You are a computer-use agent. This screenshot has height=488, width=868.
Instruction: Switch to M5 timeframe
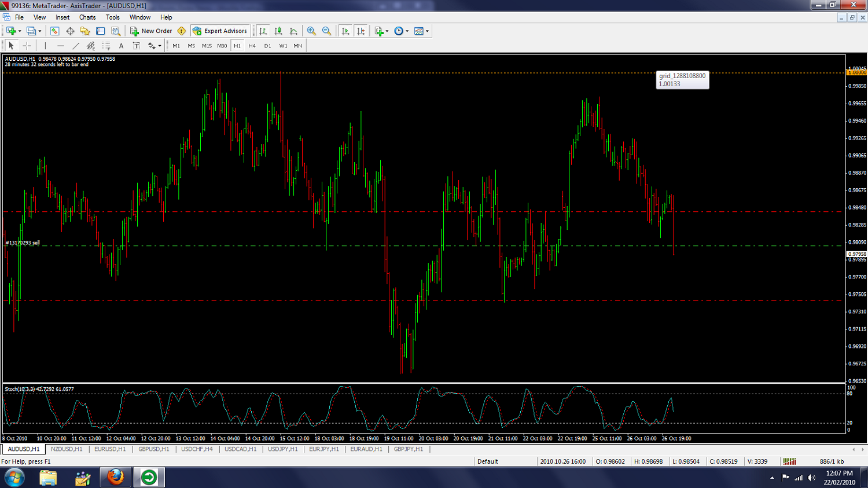point(191,46)
